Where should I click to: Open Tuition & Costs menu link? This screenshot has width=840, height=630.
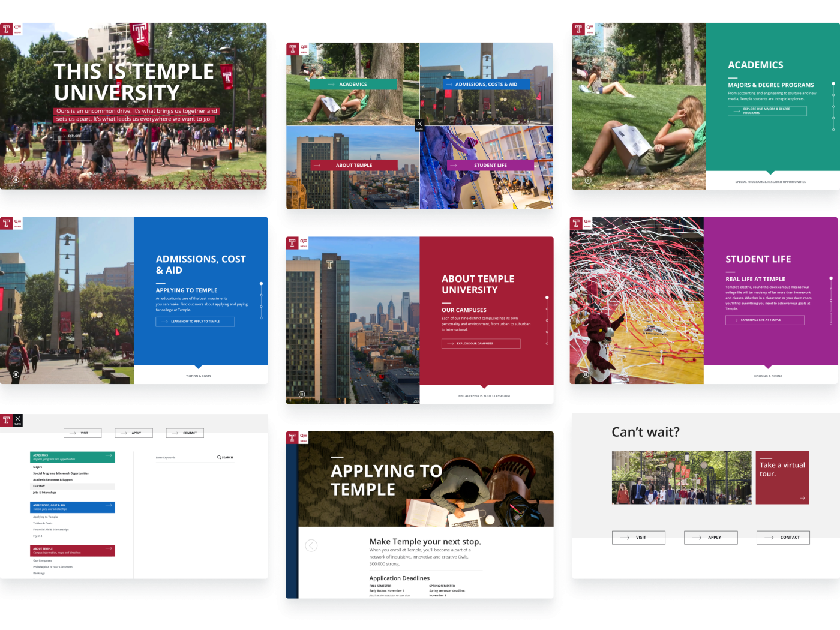43,523
